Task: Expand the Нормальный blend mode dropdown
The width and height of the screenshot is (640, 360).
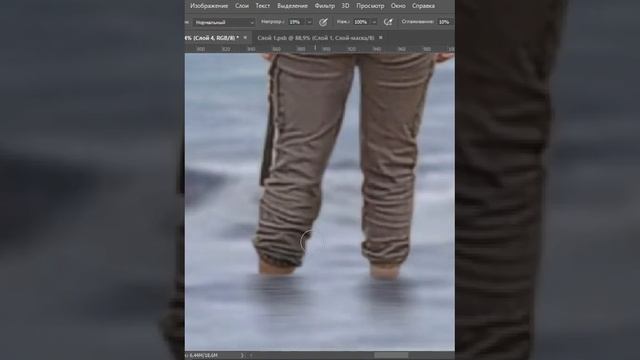Action: 223,22
